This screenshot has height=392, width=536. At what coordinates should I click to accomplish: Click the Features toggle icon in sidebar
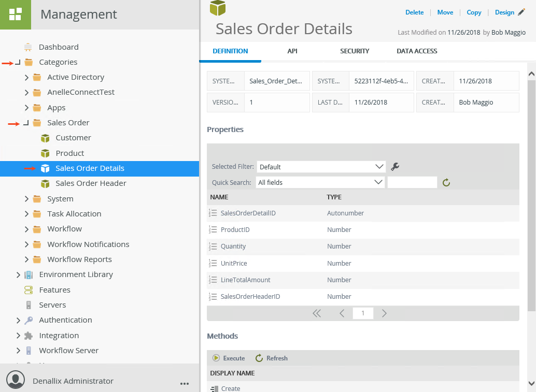[29, 290]
